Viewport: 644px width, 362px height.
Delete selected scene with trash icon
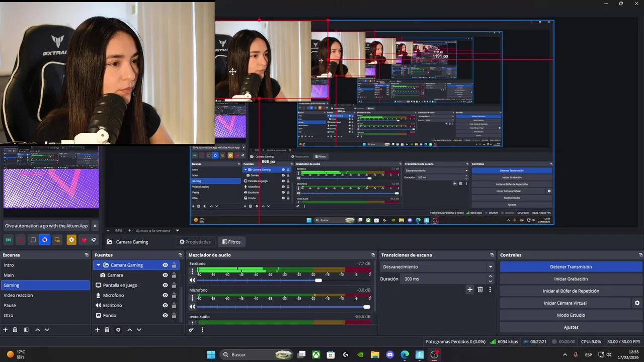15,330
